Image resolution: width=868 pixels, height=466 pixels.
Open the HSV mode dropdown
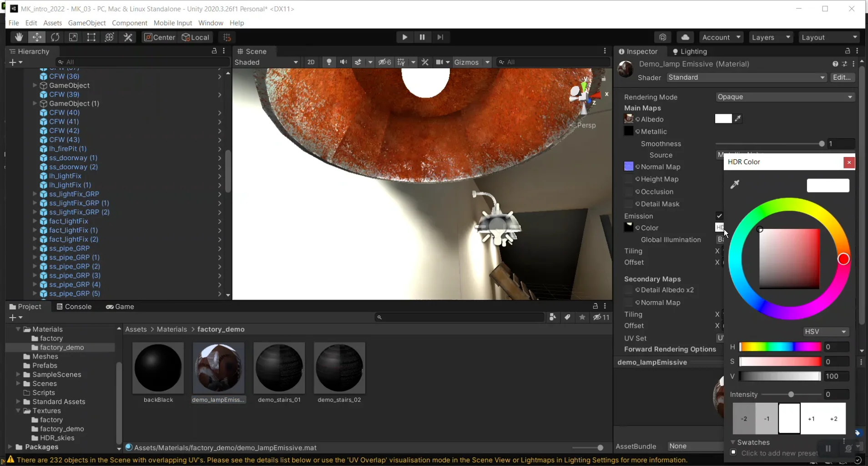click(826, 332)
